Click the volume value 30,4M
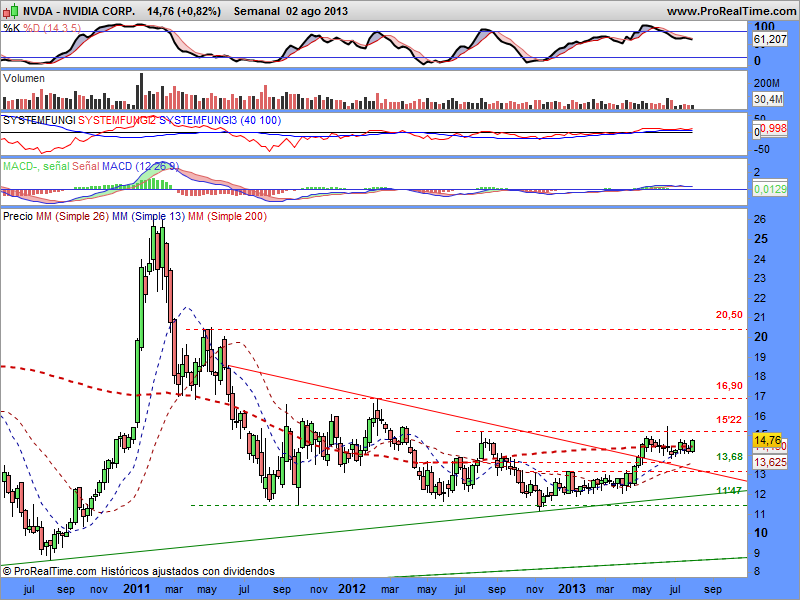 pos(767,98)
